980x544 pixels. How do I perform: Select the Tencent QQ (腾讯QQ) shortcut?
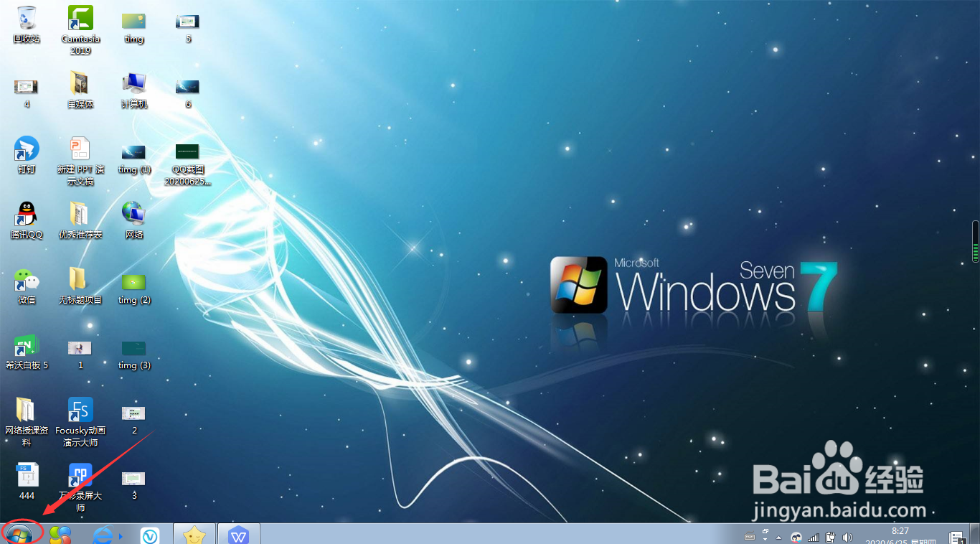tap(27, 220)
